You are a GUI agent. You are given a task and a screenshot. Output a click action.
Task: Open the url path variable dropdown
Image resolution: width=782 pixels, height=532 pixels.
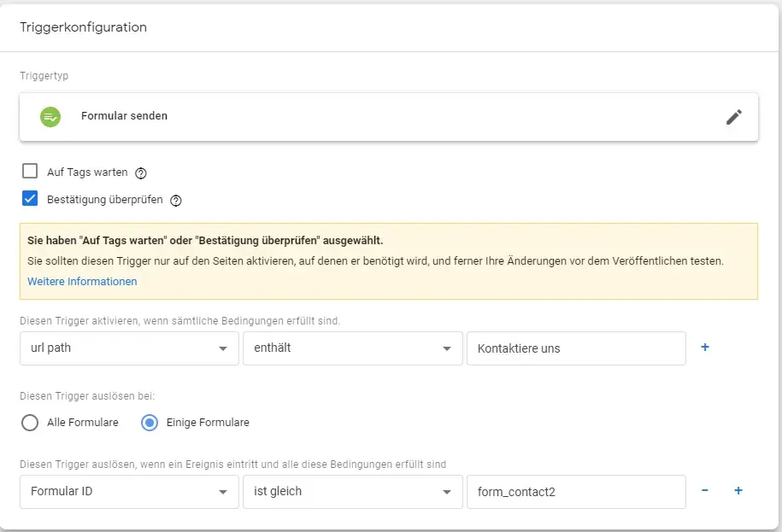[129, 348]
